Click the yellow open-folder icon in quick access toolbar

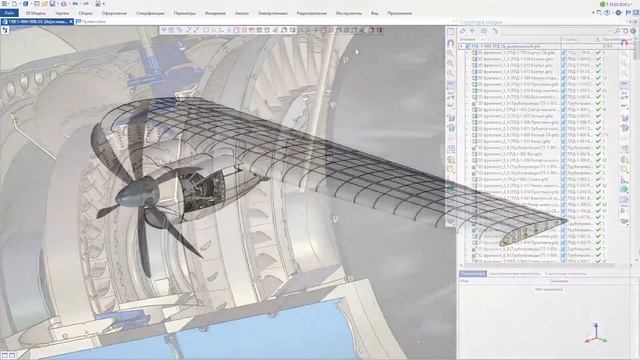44,4
